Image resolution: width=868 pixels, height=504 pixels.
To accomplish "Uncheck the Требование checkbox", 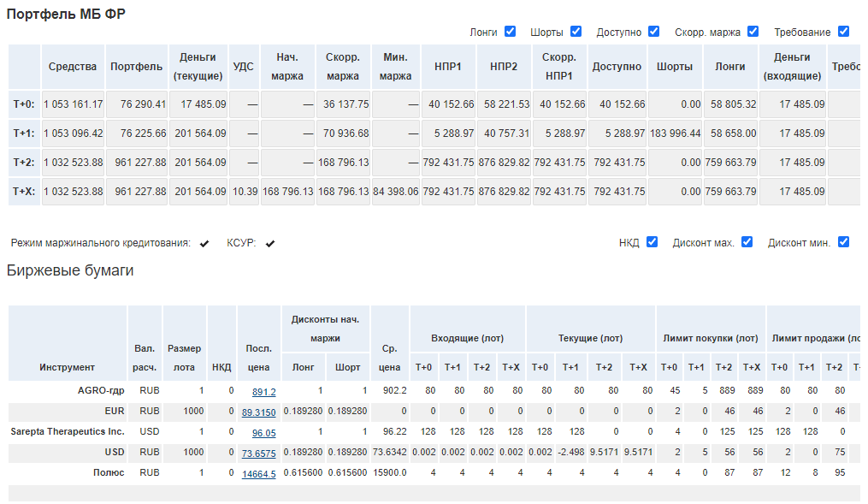I will 844,32.
